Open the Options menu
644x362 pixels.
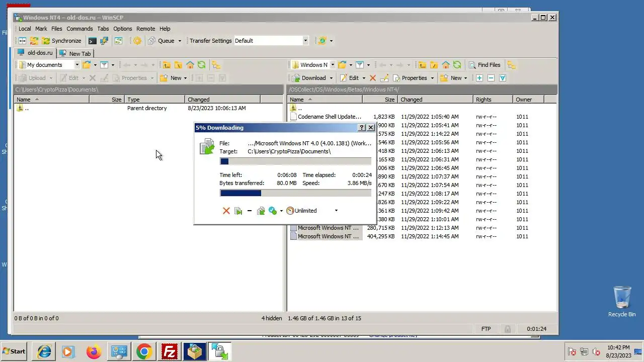(x=122, y=29)
